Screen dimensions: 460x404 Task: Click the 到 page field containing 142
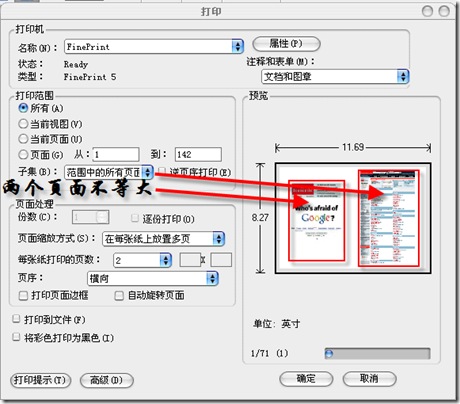[198, 154]
